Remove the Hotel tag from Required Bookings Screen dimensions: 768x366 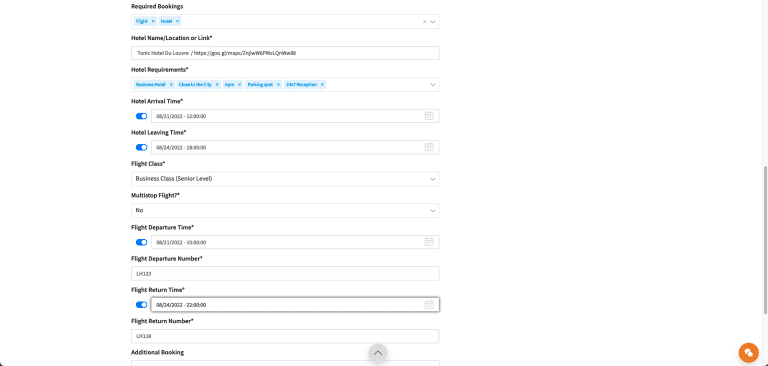click(177, 22)
